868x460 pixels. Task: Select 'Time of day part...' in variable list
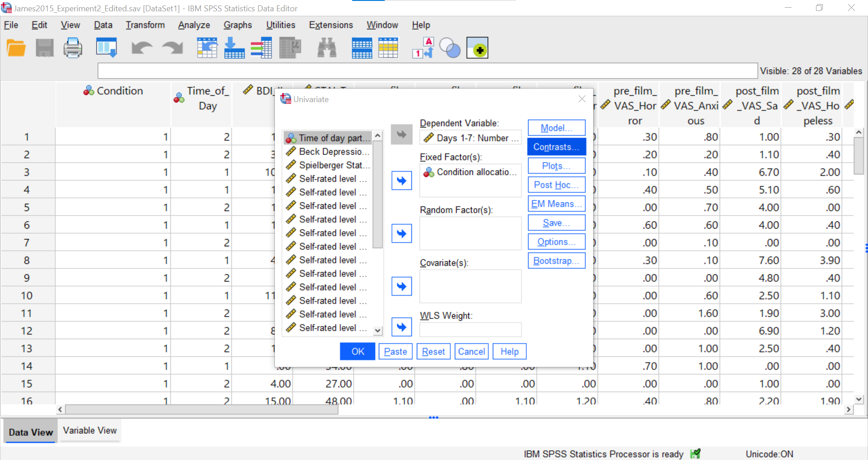(x=328, y=138)
